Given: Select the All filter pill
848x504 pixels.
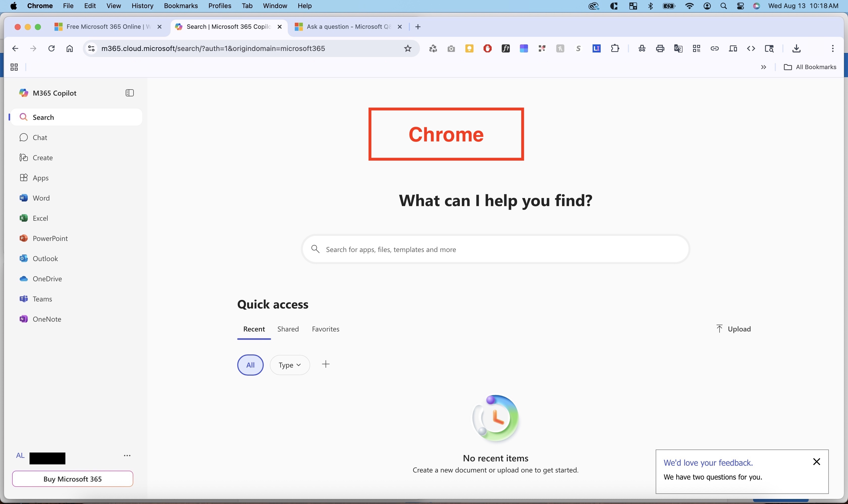Looking at the screenshot, I should pos(250,365).
